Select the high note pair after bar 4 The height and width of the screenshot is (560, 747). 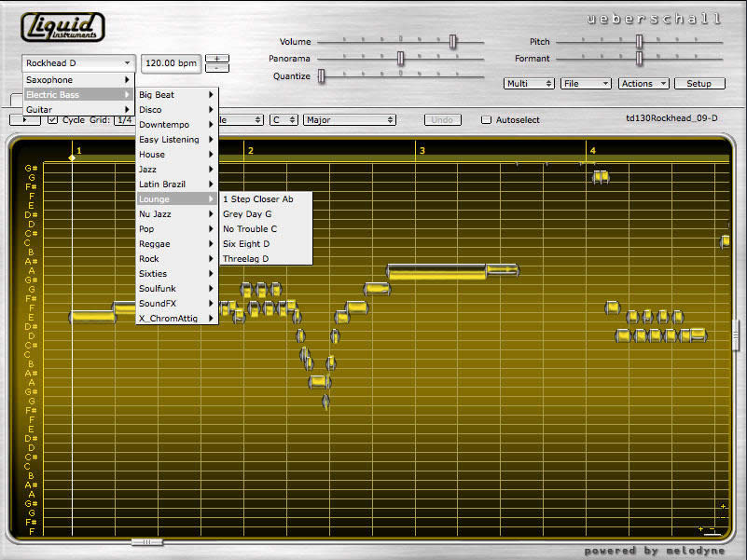tap(601, 177)
